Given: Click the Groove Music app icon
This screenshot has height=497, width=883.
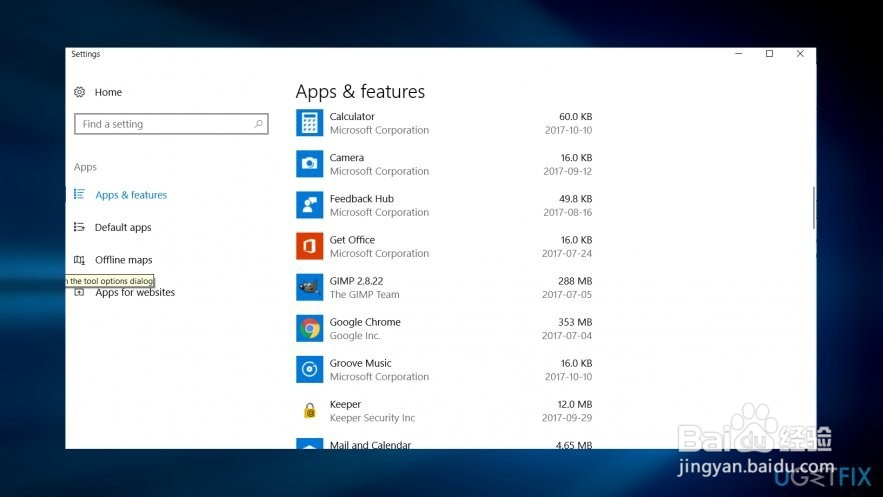Looking at the screenshot, I should coord(310,369).
